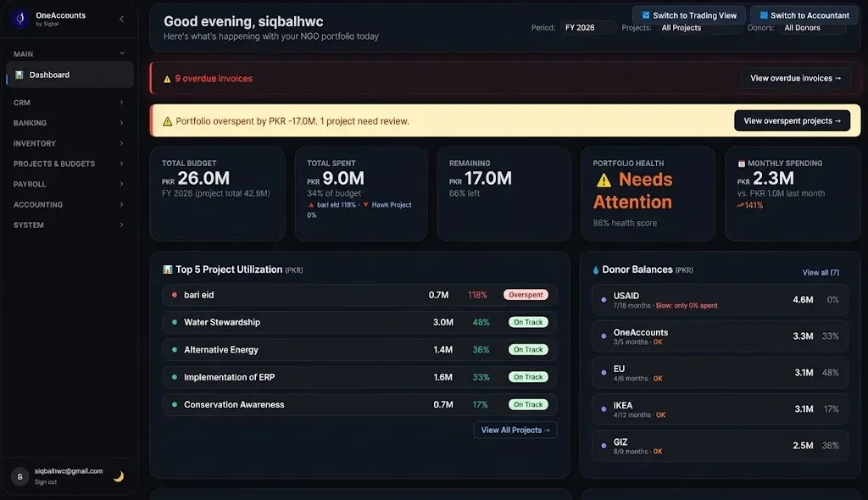Select the OneAccounts donor row

tap(720, 336)
